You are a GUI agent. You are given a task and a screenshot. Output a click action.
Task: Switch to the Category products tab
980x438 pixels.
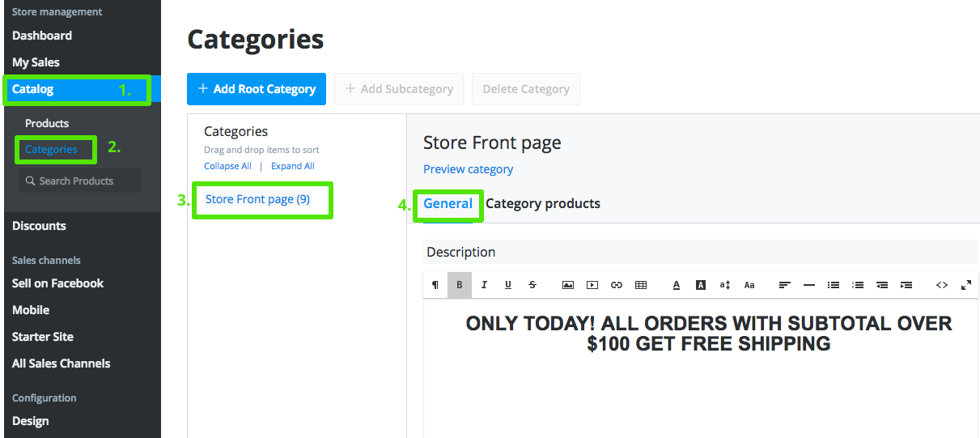[543, 203]
